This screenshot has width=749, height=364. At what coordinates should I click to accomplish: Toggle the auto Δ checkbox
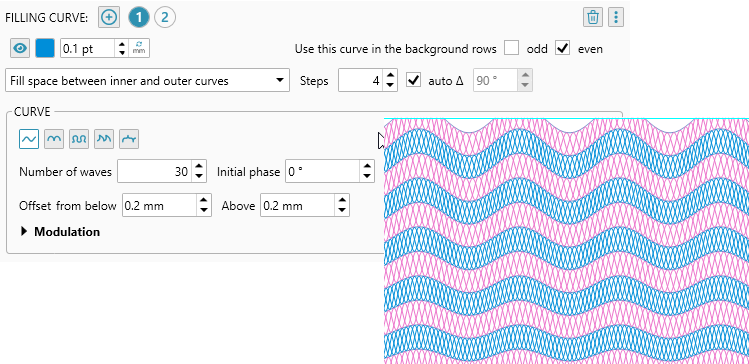click(413, 80)
